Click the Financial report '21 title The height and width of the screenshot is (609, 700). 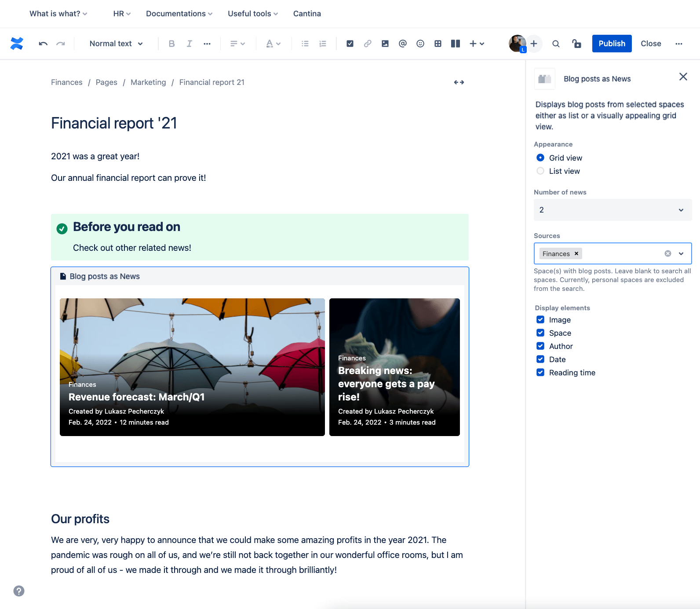point(114,123)
